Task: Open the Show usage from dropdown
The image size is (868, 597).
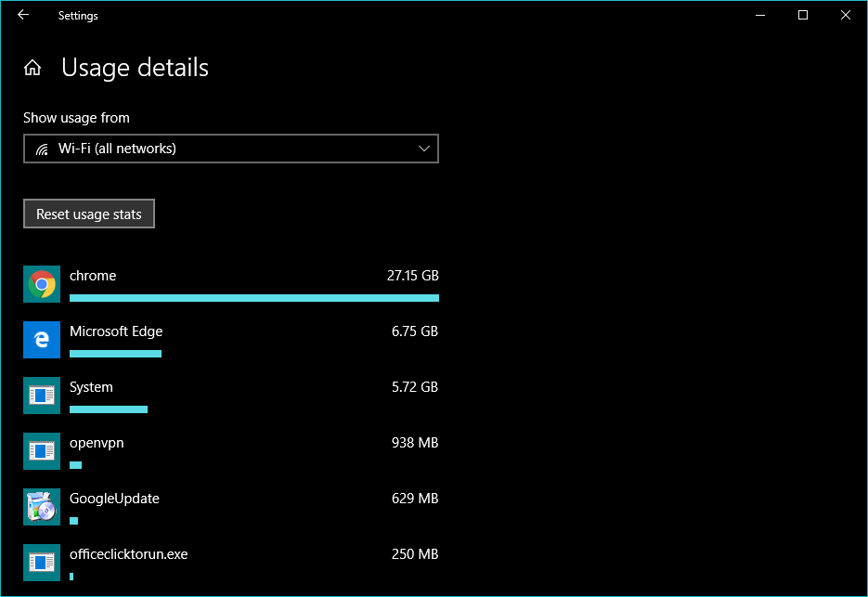Action: tap(230, 149)
